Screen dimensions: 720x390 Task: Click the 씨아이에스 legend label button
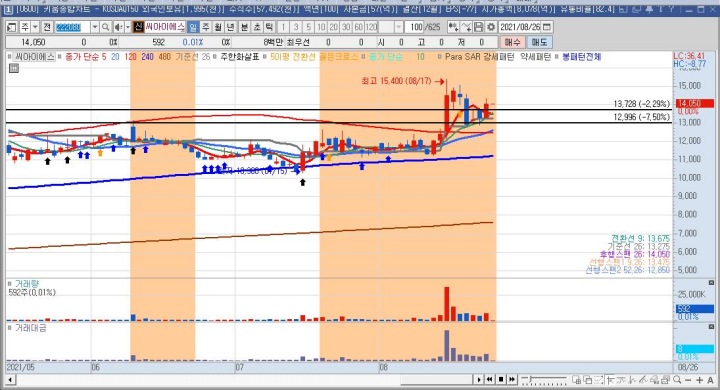click(34, 57)
